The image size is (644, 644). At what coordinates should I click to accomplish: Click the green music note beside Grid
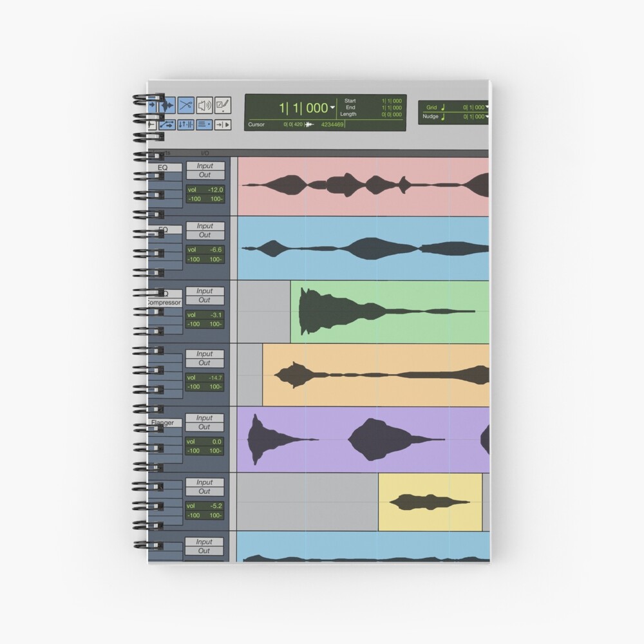[x=442, y=108]
